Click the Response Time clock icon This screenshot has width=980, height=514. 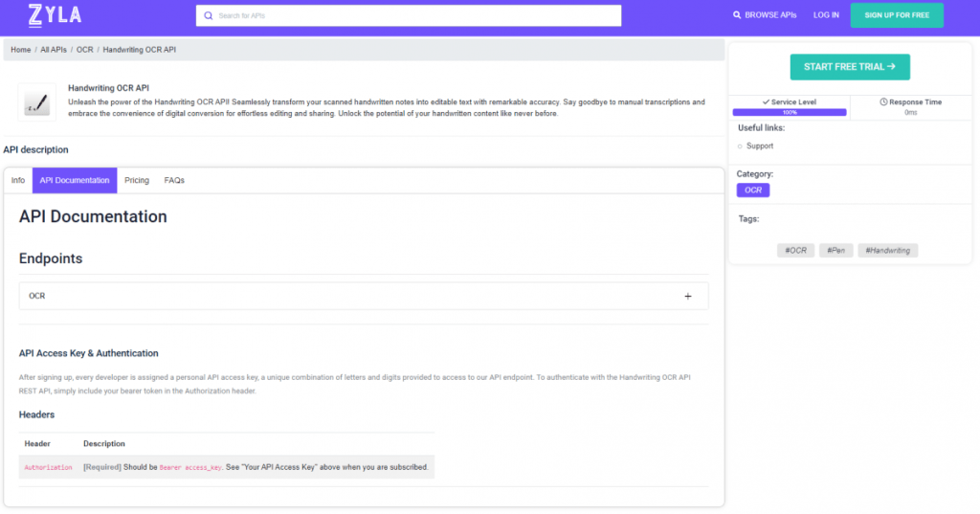click(883, 101)
